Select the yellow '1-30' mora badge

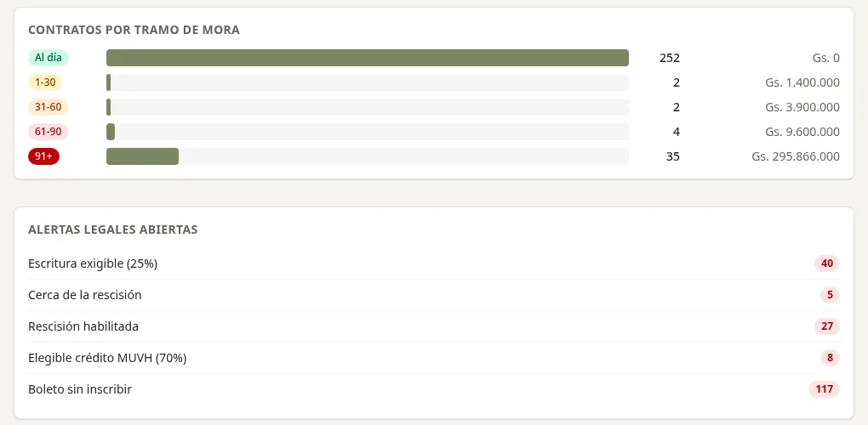[x=45, y=82]
